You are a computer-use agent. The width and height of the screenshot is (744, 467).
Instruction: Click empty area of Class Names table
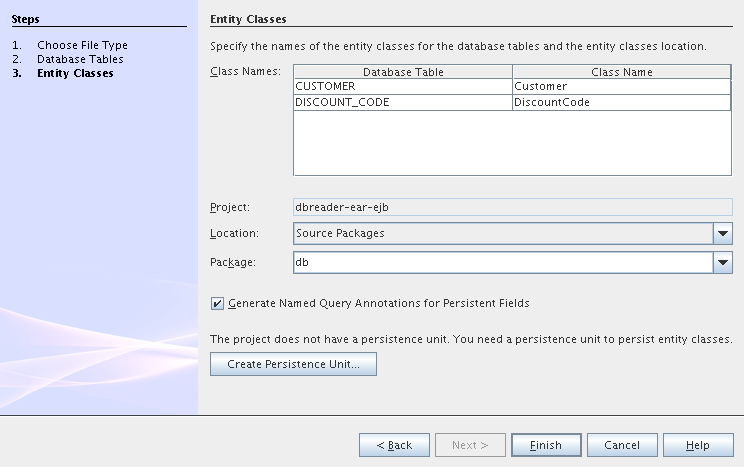pos(512,143)
